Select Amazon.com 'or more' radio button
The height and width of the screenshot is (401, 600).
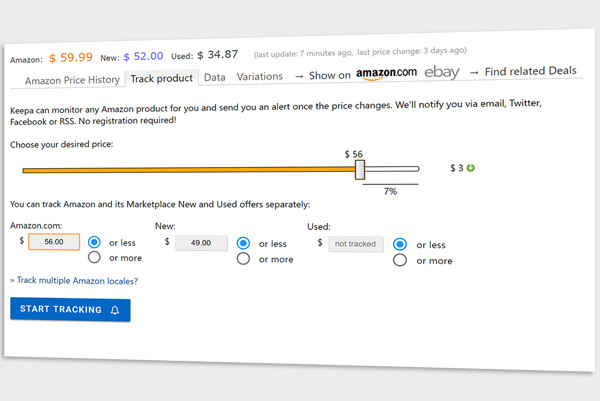pyautogui.click(x=94, y=257)
